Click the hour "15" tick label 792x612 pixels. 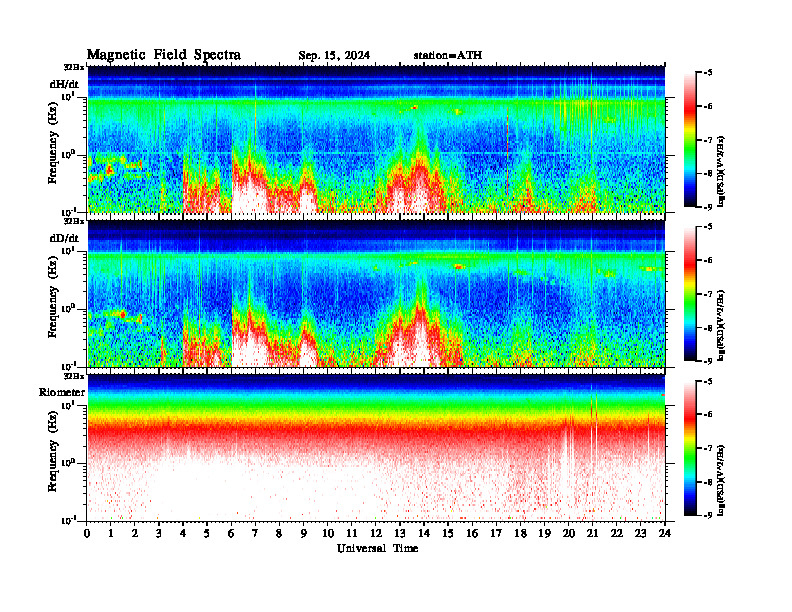tap(448, 533)
